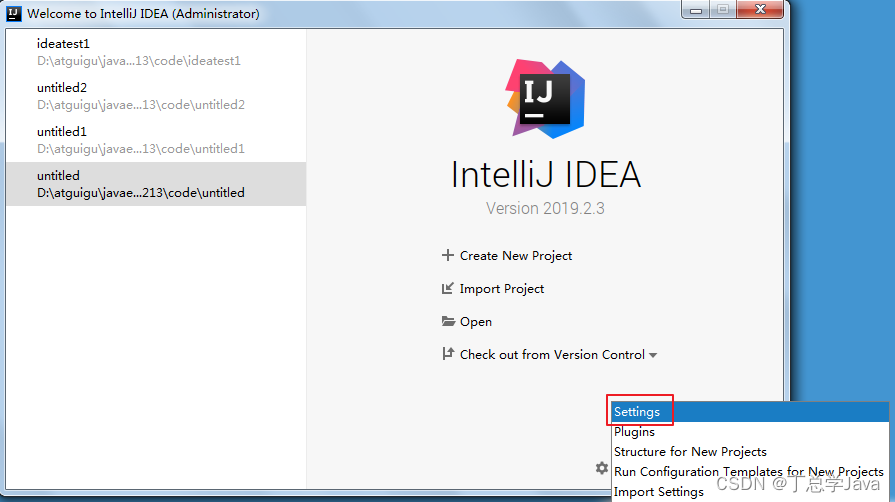Open the ideatest1 recent project
This screenshot has height=502, width=895.
pos(156,52)
